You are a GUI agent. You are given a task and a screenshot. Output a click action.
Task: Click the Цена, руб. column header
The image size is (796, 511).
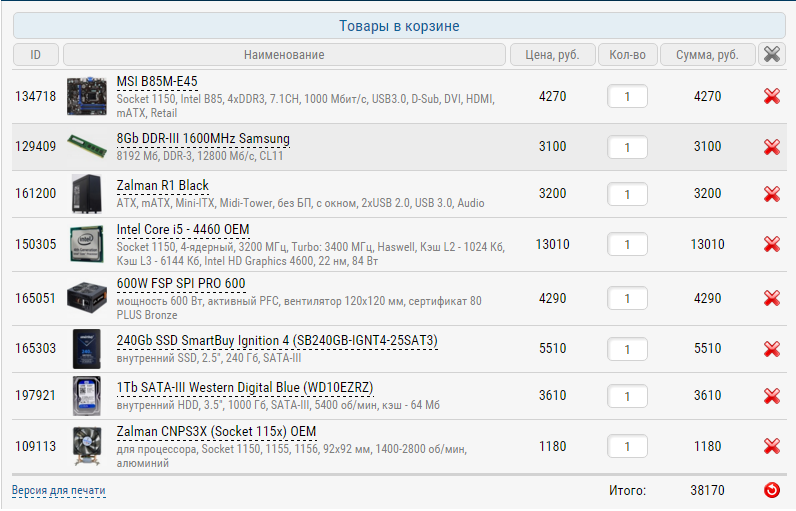pos(552,54)
